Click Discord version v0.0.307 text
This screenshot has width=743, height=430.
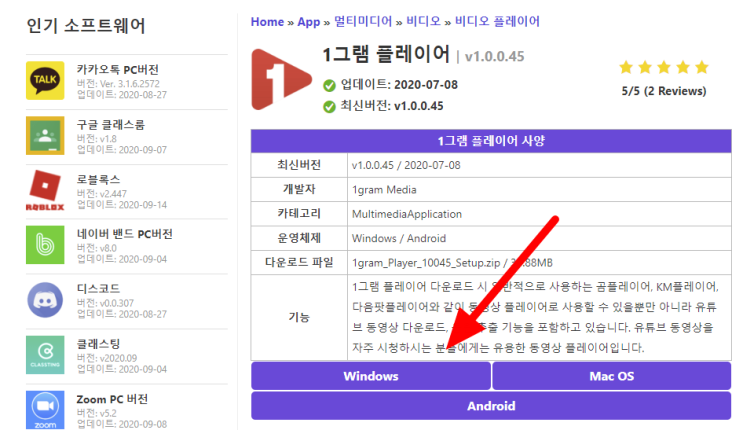click(x=105, y=303)
